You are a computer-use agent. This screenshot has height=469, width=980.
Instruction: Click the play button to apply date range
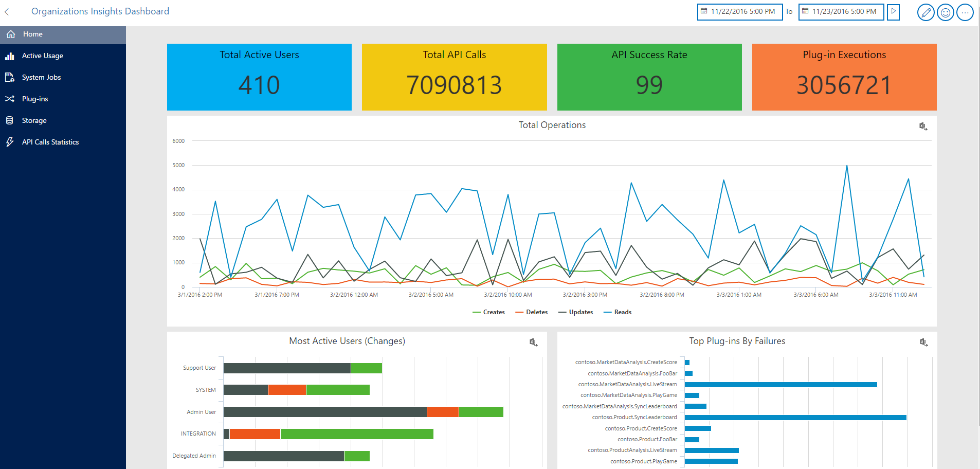[x=894, y=11]
